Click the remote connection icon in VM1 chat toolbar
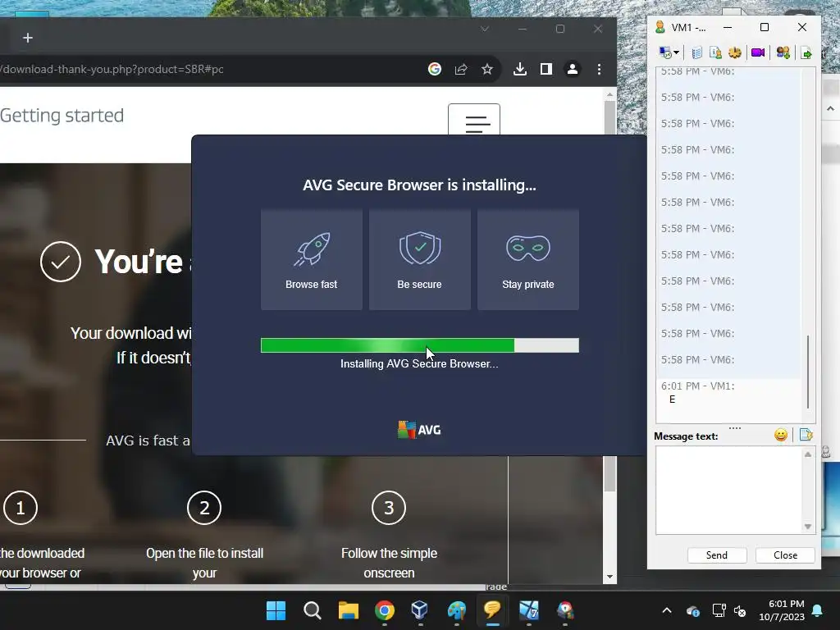Viewport: 840px width, 630px height. point(665,52)
